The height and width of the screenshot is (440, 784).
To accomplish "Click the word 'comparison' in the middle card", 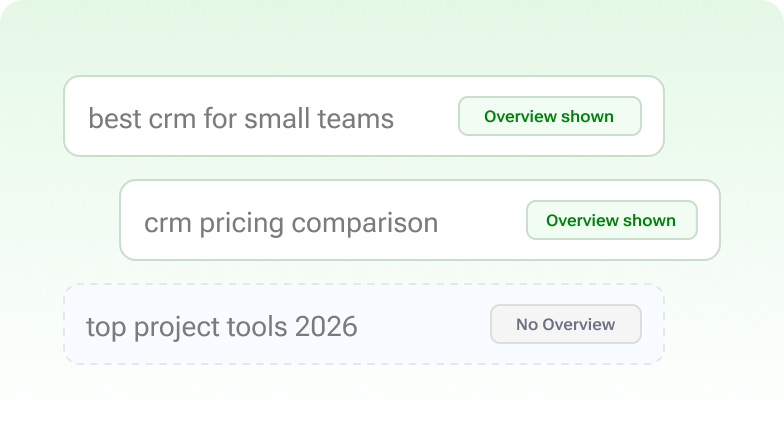I will tap(364, 224).
